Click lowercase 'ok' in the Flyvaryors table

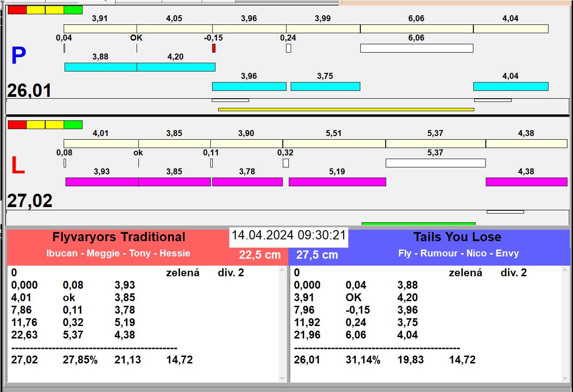pos(69,297)
